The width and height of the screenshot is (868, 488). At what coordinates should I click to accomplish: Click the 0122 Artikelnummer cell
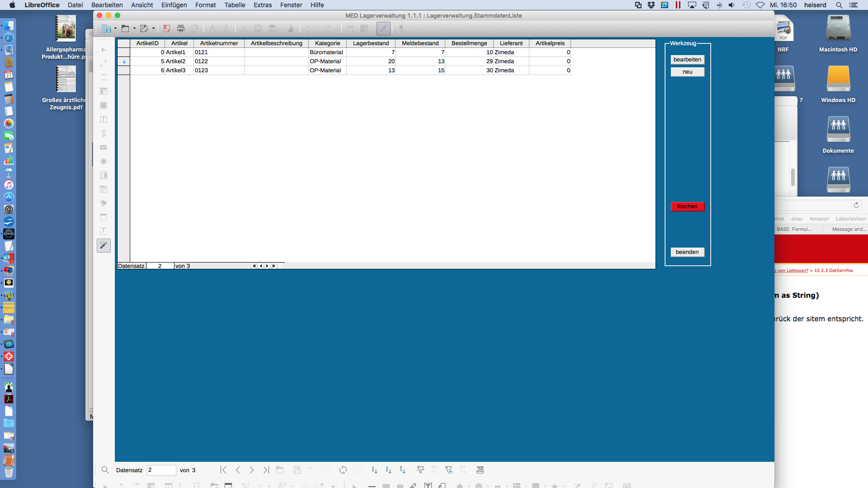click(x=219, y=61)
